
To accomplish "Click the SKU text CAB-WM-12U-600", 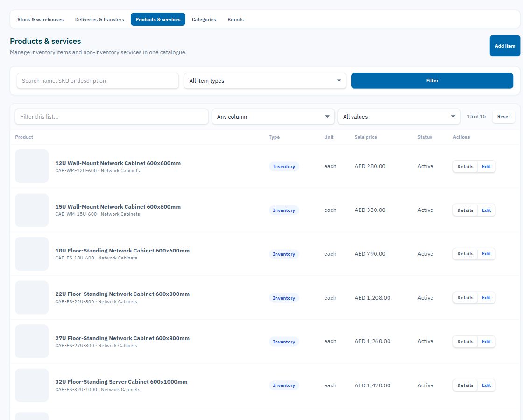I will coord(76,171).
